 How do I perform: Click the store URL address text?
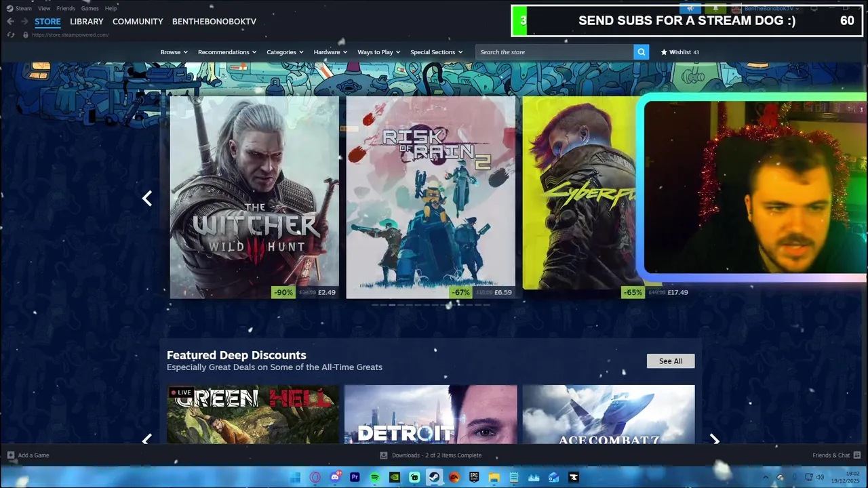click(70, 35)
